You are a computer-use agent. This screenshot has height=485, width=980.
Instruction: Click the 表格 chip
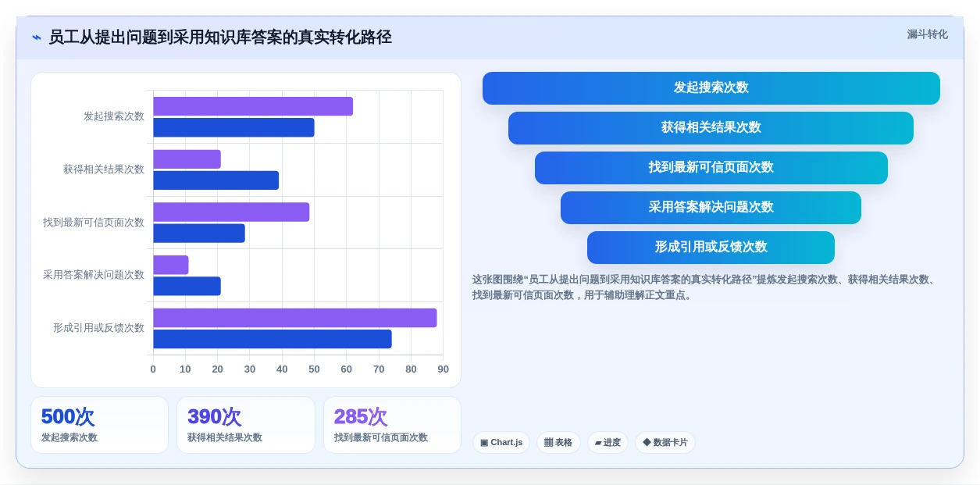pyautogui.click(x=558, y=442)
